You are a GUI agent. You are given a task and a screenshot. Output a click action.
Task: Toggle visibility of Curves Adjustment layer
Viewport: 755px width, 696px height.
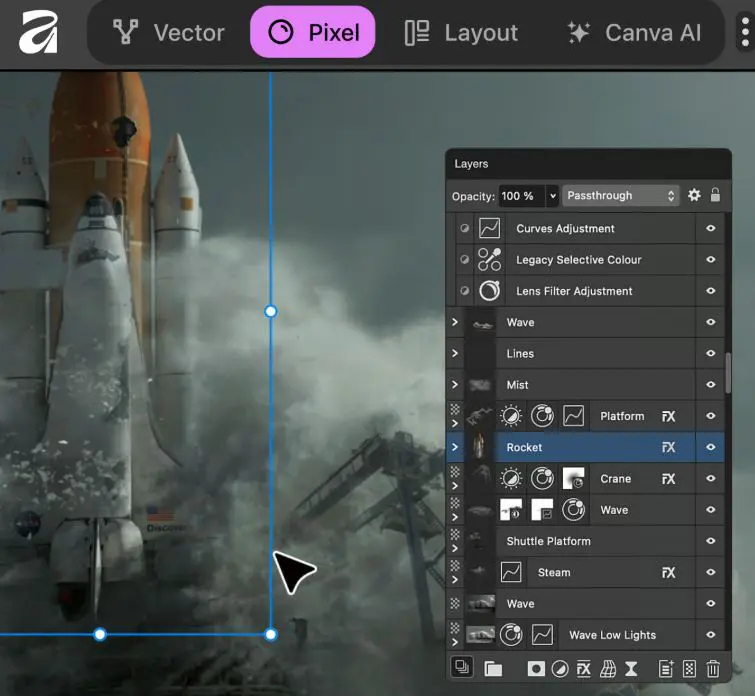click(711, 229)
